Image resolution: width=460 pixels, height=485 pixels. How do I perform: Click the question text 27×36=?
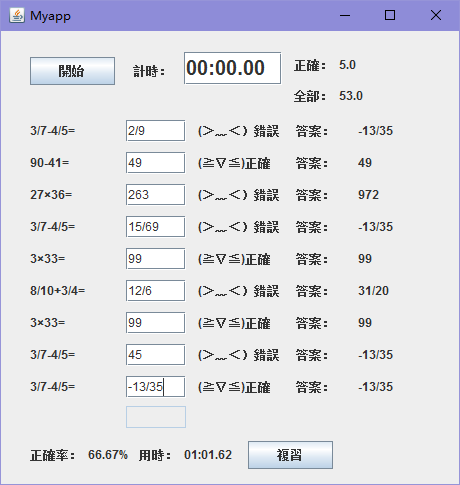51,195
